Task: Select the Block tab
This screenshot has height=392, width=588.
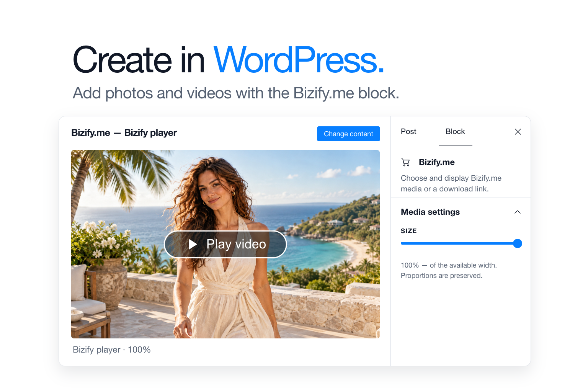Action: (455, 131)
